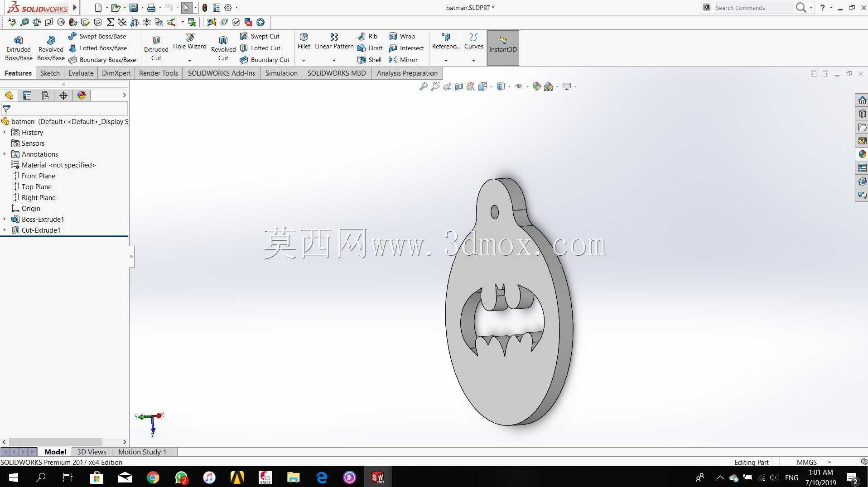
Task: Select the Rib feature
Action: coord(367,36)
